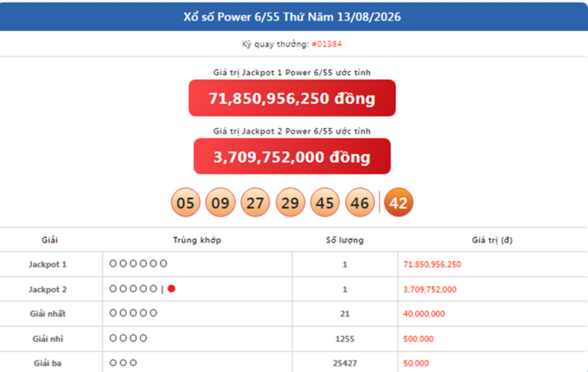This screenshot has width=588, height=372.
Task: Click the "Giải nhì" row label
Action: pyautogui.click(x=47, y=339)
